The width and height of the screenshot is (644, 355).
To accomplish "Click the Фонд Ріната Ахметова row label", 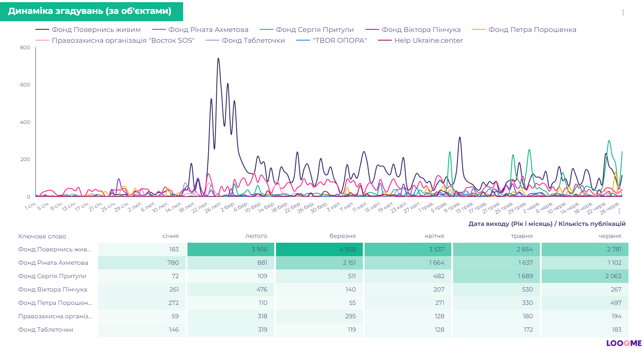I will click(53, 263).
